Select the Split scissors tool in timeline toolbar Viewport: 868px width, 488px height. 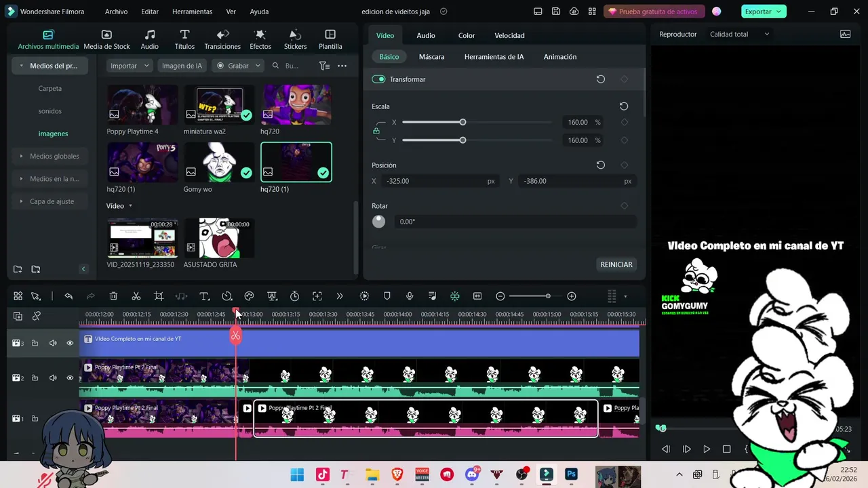pyautogui.click(x=136, y=296)
